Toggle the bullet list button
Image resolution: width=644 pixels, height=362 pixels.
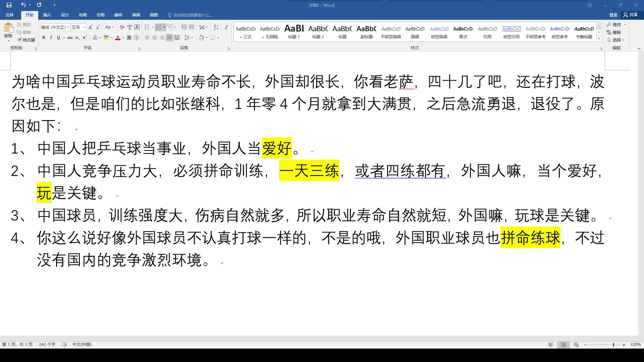pos(147,27)
